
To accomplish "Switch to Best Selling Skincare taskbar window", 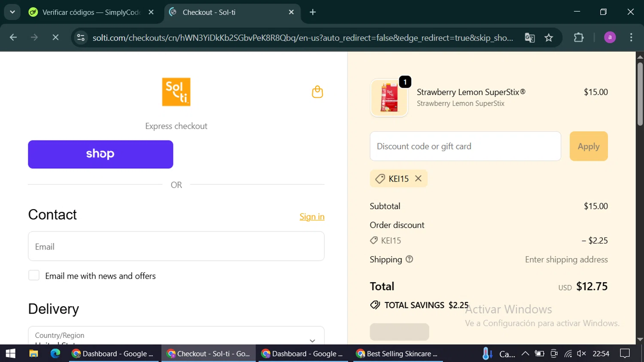I will [x=398, y=353].
